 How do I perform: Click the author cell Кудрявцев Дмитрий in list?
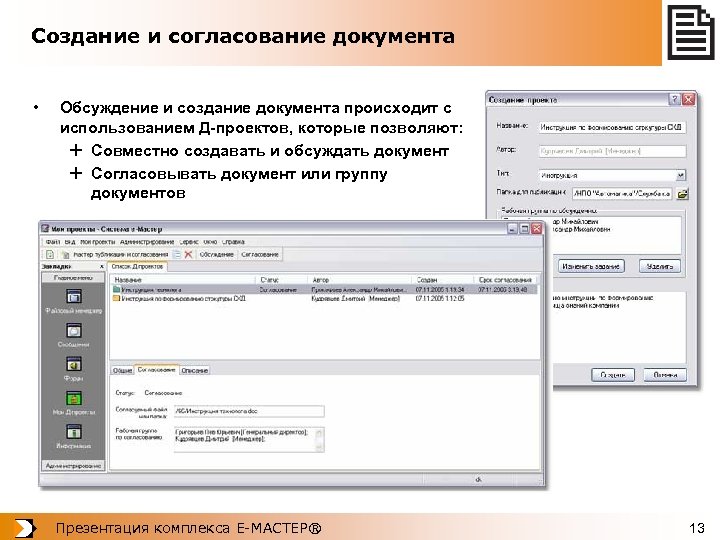[x=355, y=298]
